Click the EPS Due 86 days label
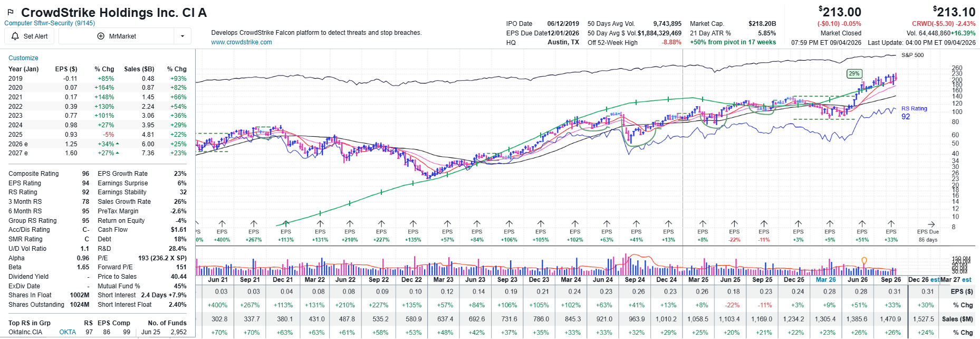Screen dimensions: 980x339 [928, 236]
